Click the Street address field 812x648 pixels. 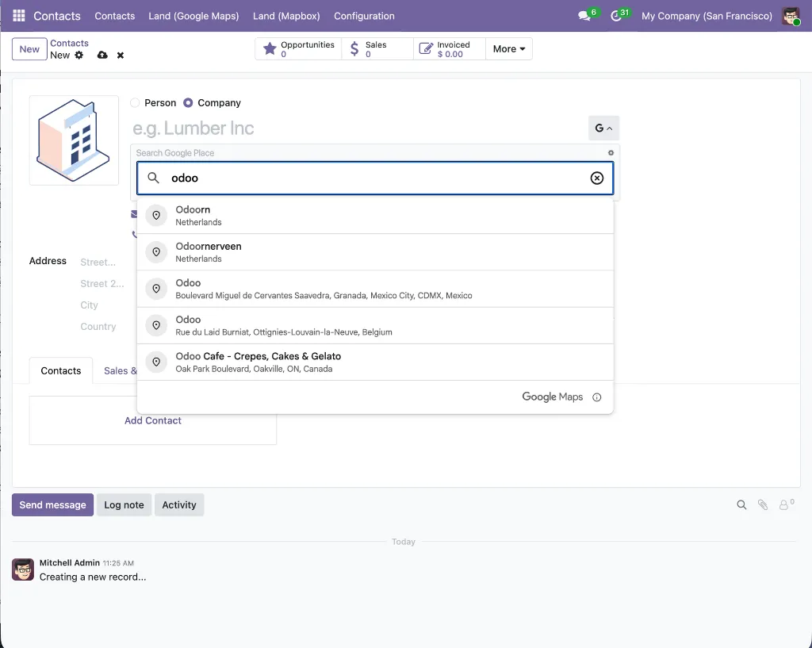pos(98,262)
